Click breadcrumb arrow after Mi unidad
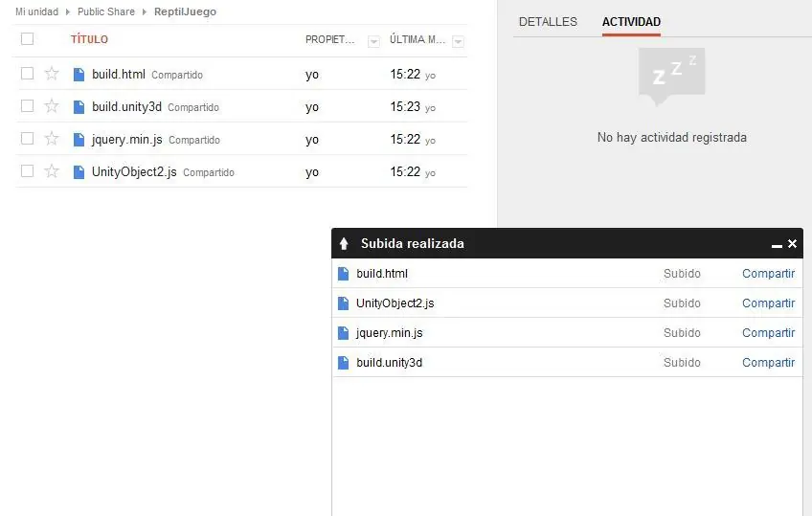Screen dimensions: 812x516 point(67,11)
